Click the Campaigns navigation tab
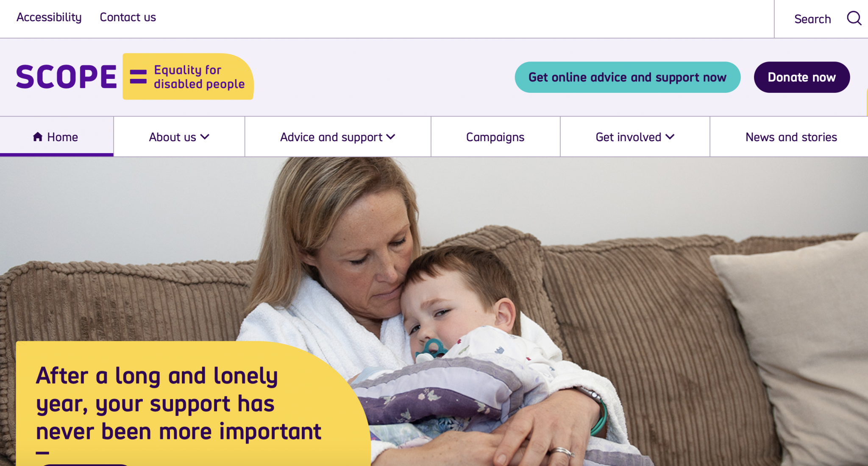 (495, 137)
